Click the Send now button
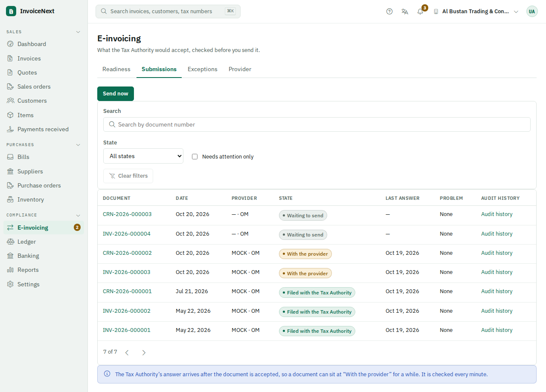Viewport: 546px width, 392px height. [x=116, y=94]
